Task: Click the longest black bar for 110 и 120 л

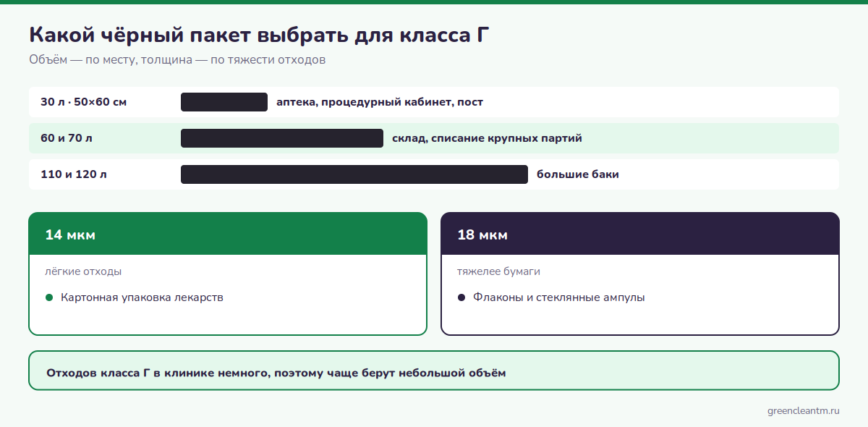Action: coord(354,174)
